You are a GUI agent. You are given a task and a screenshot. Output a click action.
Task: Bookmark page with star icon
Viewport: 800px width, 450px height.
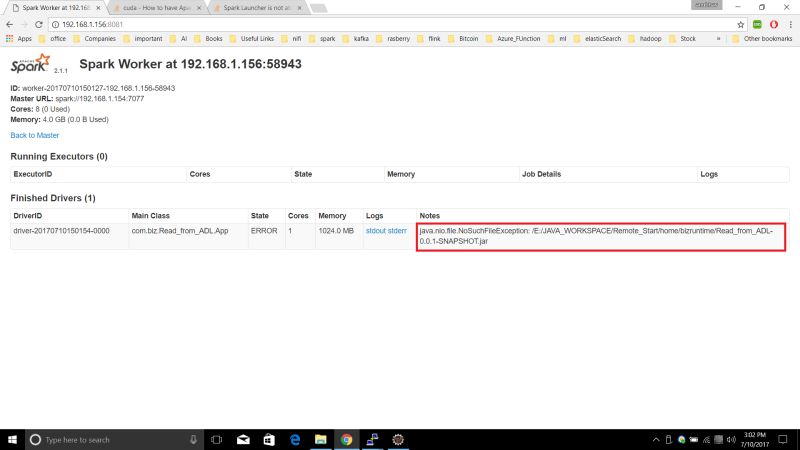[x=740, y=24]
